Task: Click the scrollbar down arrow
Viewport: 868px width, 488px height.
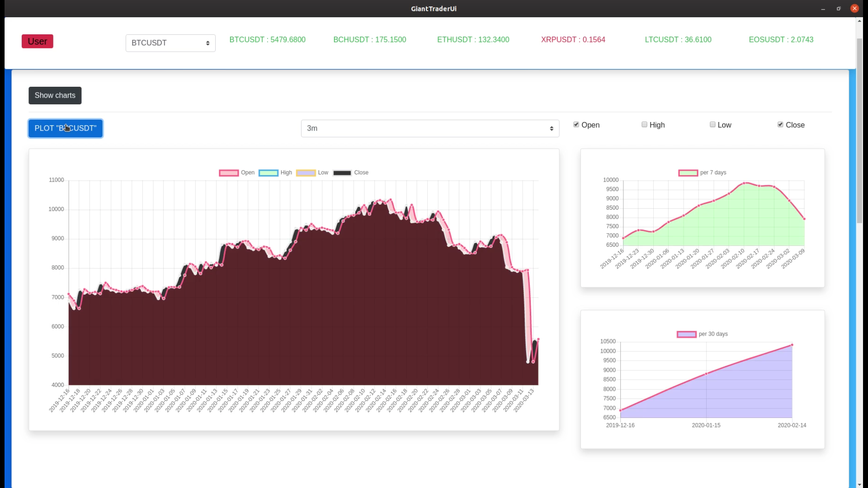Action: [860, 484]
